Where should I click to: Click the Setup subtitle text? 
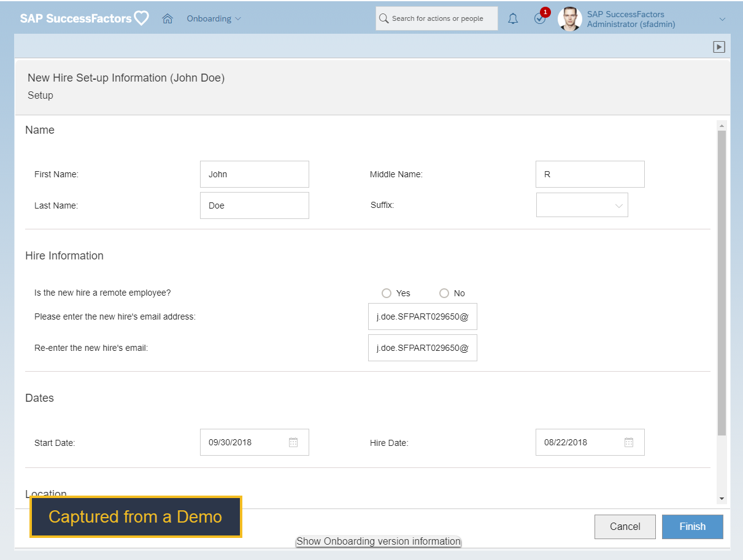40,95
